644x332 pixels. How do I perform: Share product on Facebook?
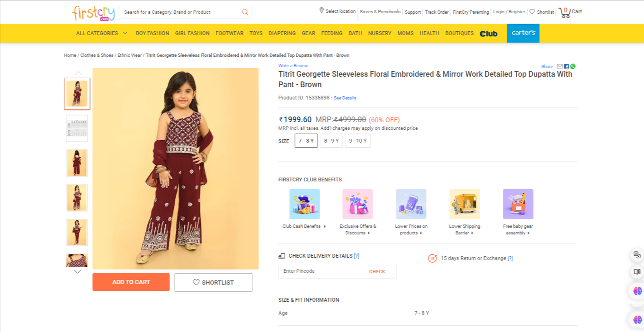(x=566, y=66)
